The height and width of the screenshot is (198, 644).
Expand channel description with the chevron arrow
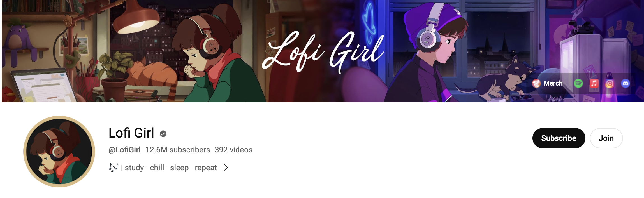coord(226,168)
